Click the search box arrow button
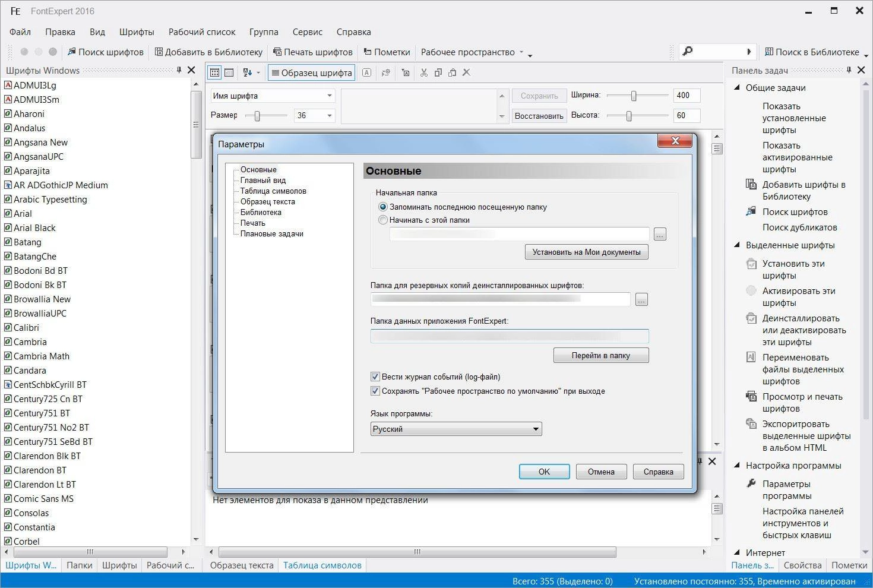The width and height of the screenshot is (873, 588). point(749,52)
